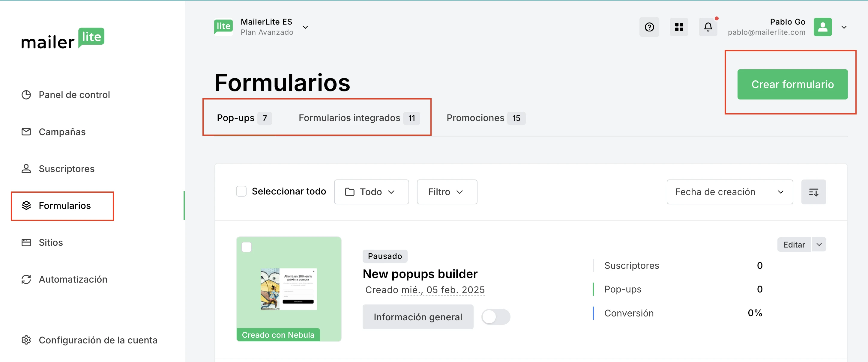
Task: Open the Filtro dropdown
Action: [x=447, y=192]
